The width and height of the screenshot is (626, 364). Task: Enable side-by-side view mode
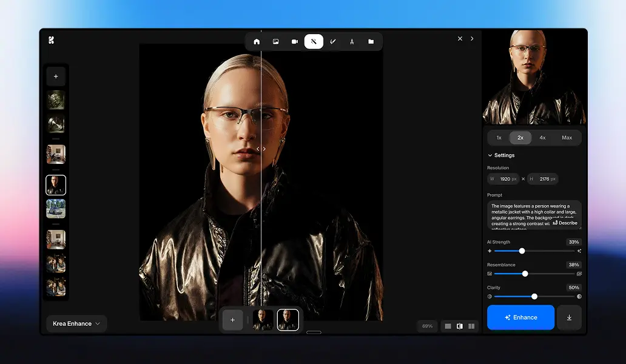tap(471, 326)
